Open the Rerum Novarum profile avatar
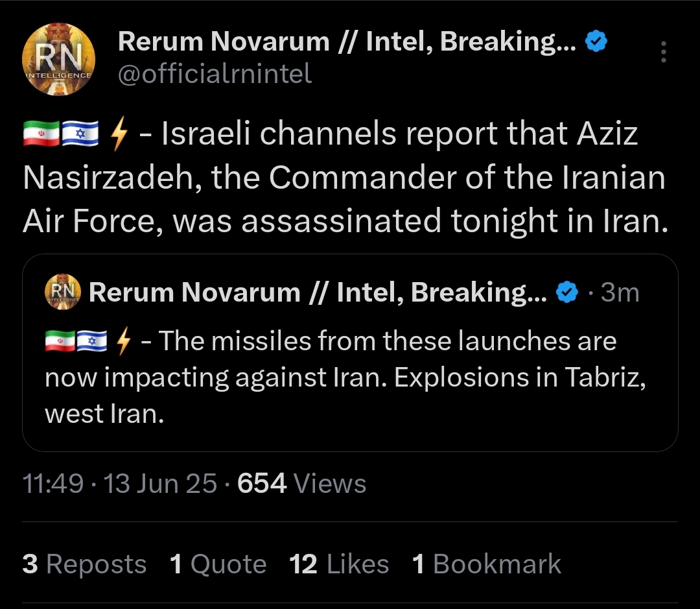The height and width of the screenshot is (609, 700). 58,60
